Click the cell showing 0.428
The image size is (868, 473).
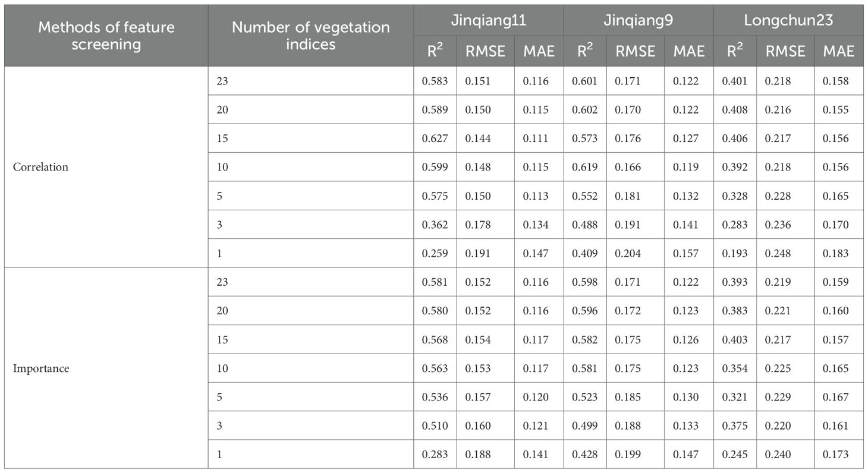point(584,455)
